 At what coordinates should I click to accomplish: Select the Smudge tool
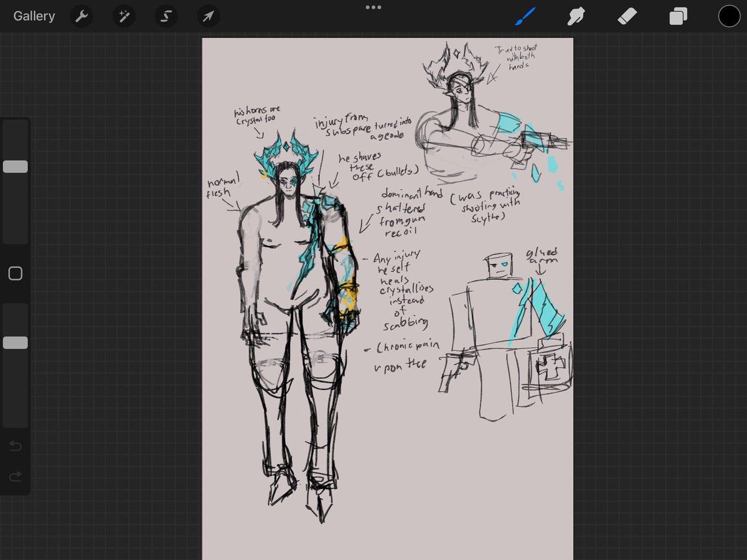pyautogui.click(x=576, y=16)
